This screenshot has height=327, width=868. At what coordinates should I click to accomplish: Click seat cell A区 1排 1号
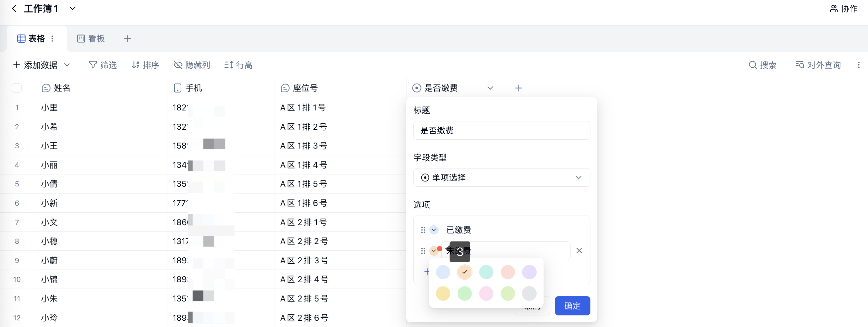point(340,108)
